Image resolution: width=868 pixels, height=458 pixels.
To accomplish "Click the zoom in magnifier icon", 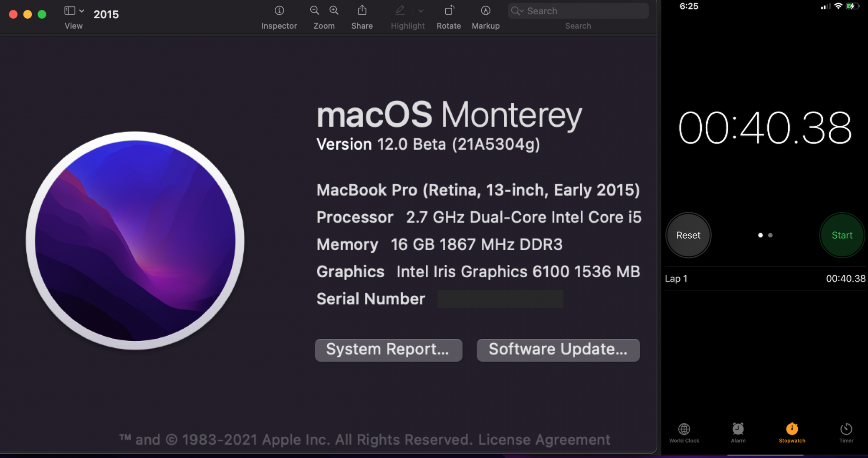I will click(334, 10).
